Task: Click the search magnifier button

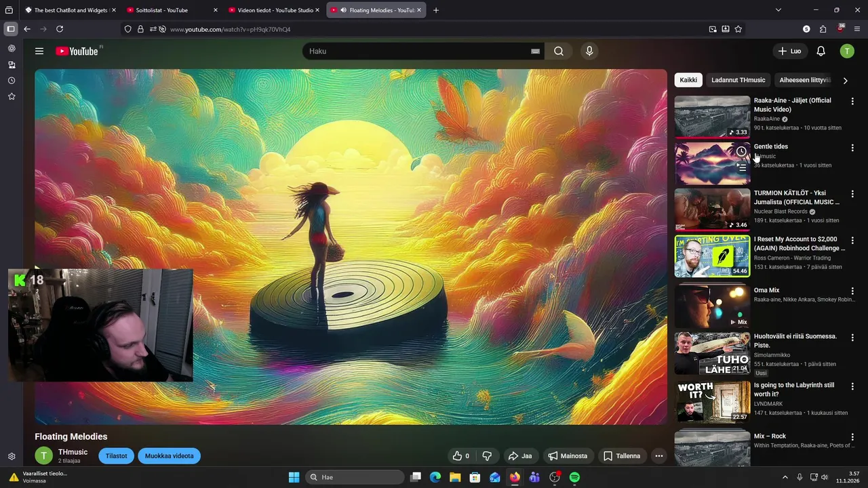Action: 559,51
